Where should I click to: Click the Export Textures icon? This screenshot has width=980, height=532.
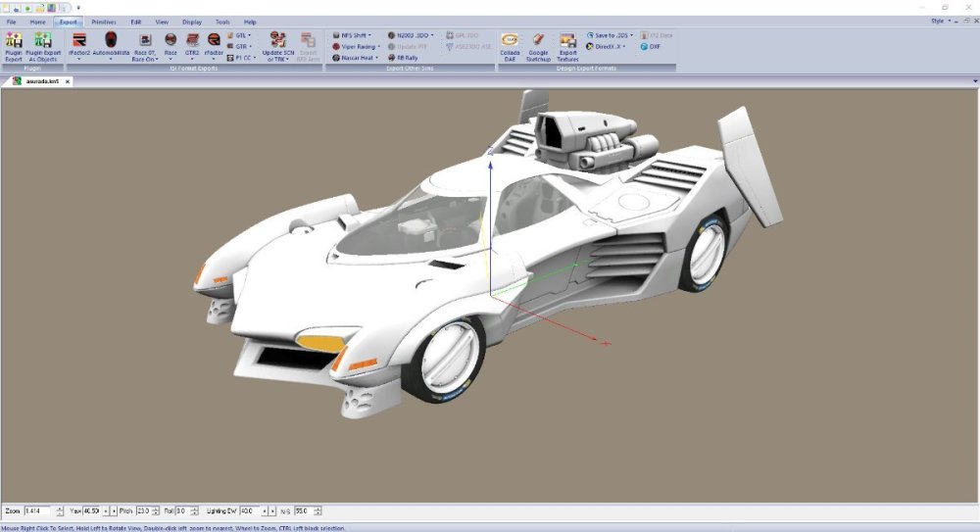click(567, 42)
